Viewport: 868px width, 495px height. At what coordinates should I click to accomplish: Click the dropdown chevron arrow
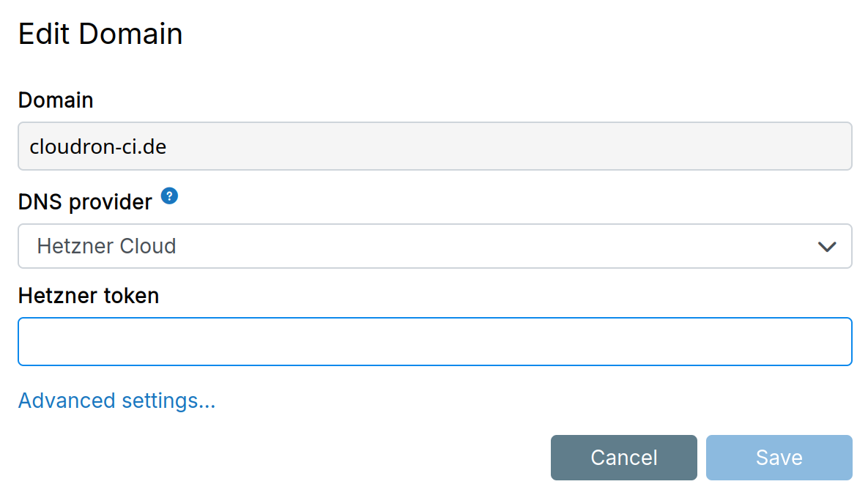827,246
